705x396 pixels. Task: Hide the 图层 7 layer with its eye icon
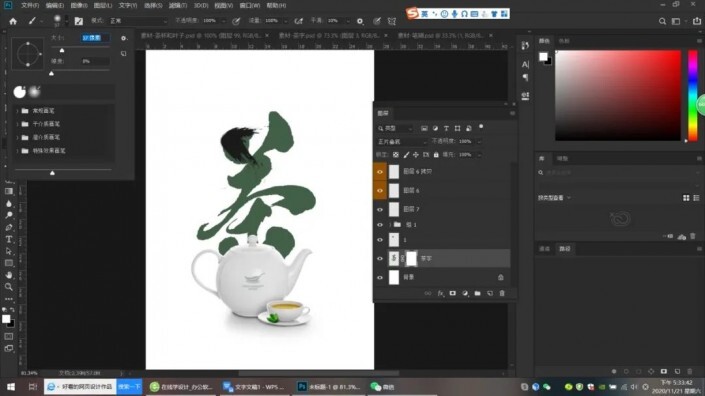pos(380,209)
